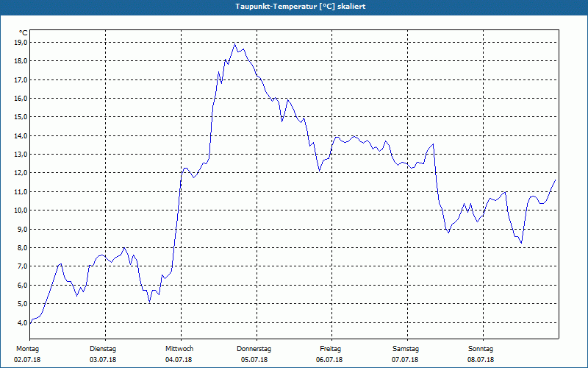Click the °C unit label
The image size is (588, 368).
pyautogui.click(x=23, y=33)
